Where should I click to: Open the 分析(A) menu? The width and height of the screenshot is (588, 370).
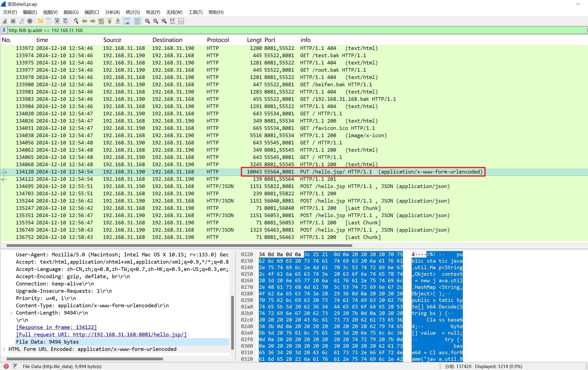click(x=112, y=12)
